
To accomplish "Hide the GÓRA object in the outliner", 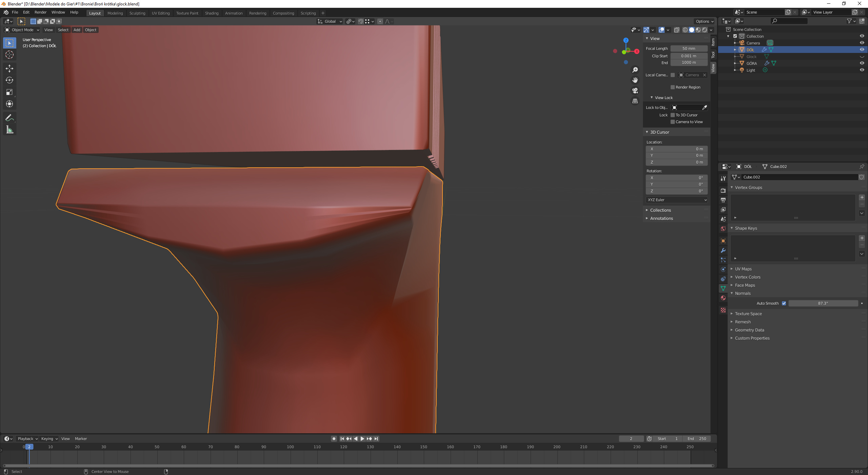I will point(862,63).
